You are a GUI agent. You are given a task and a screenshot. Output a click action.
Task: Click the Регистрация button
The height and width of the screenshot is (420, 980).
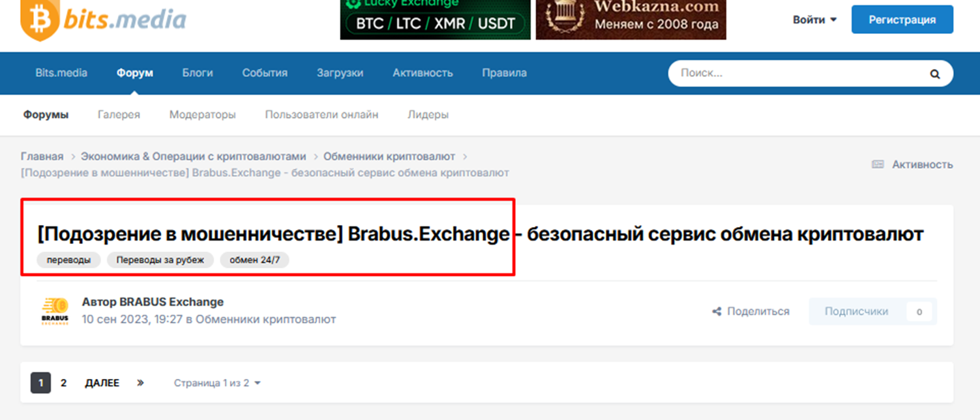point(902,20)
